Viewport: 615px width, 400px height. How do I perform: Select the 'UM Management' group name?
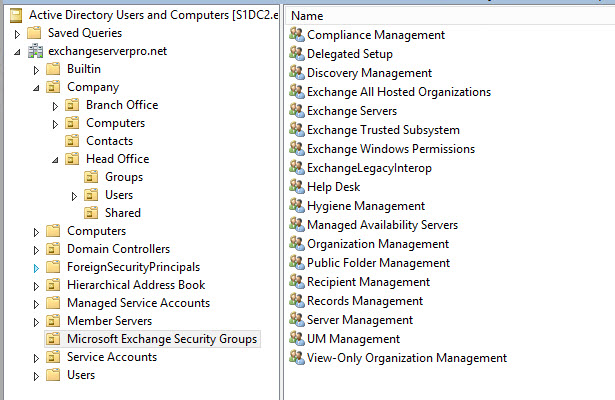353,339
